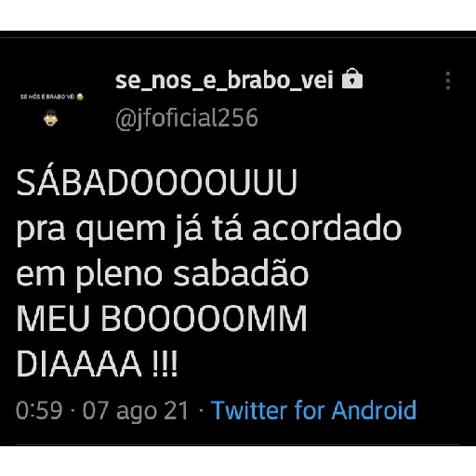The height and width of the screenshot is (476, 476).
Task: Click the '!!!' exclamation marks
Action: pos(165,364)
